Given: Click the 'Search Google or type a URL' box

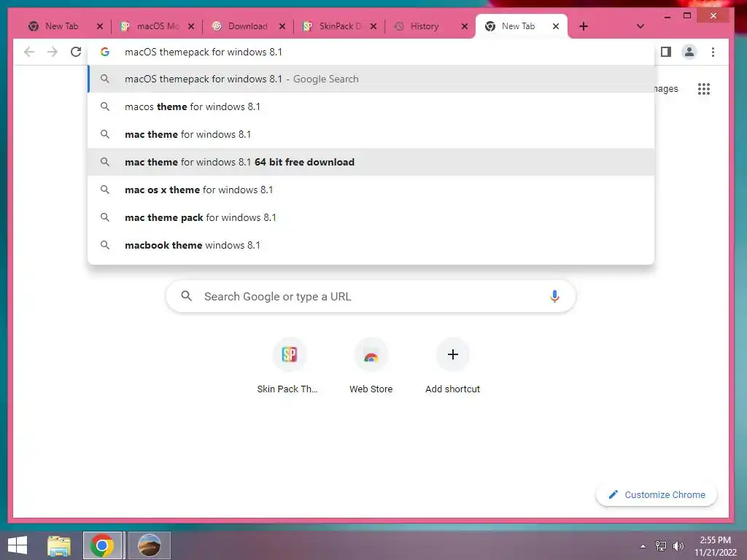Looking at the screenshot, I should point(371,296).
